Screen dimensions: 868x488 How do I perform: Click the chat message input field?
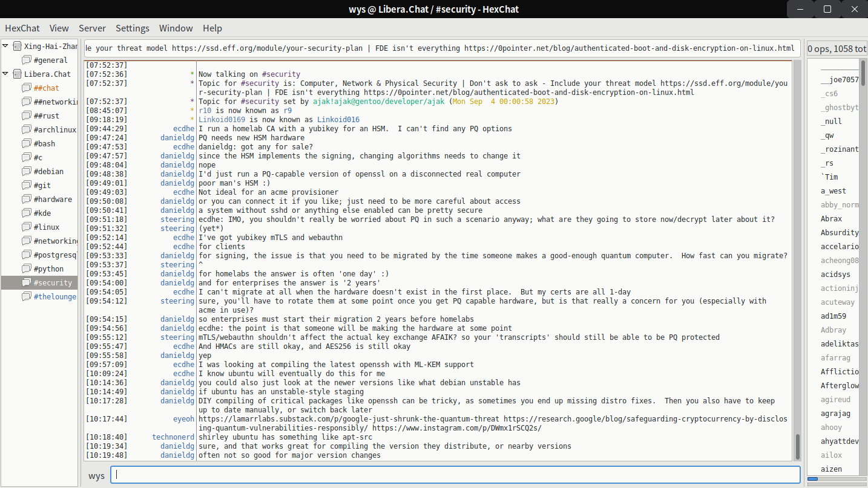pyautogui.click(x=455, y=475)
